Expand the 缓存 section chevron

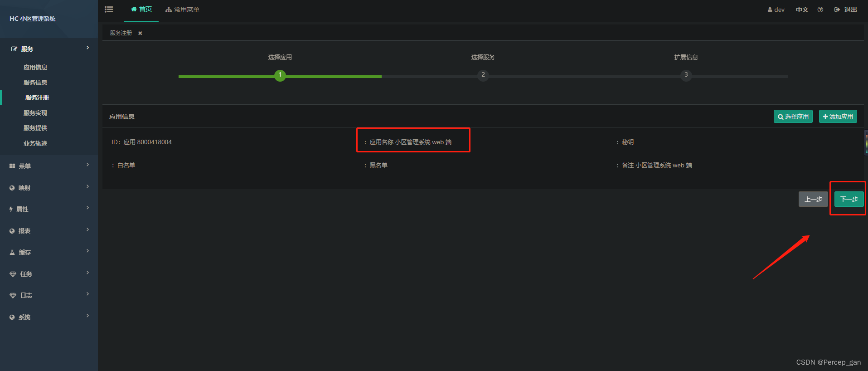coord(87,251)
